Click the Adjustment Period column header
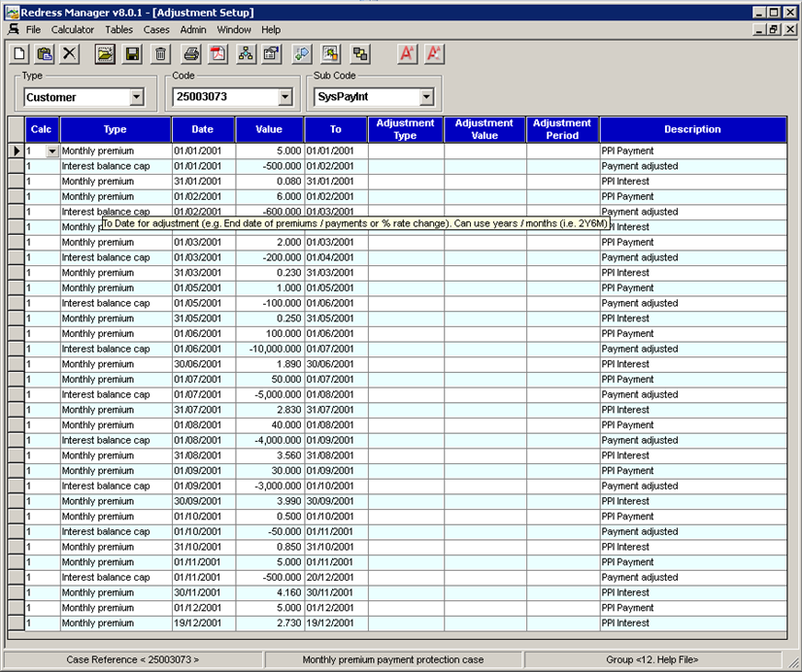Image resolution: width=802 pixels, height=672 pixels. [x=562, y=129]
